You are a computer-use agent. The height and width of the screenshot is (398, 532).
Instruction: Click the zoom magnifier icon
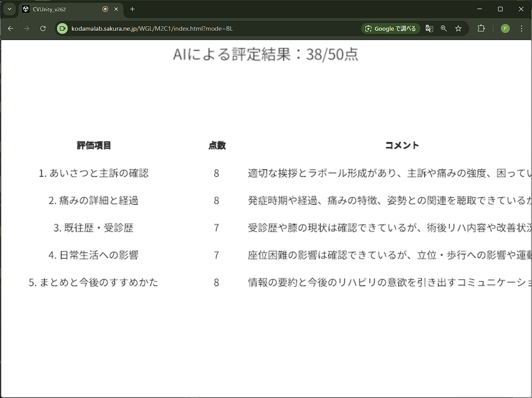pos(444,28)
